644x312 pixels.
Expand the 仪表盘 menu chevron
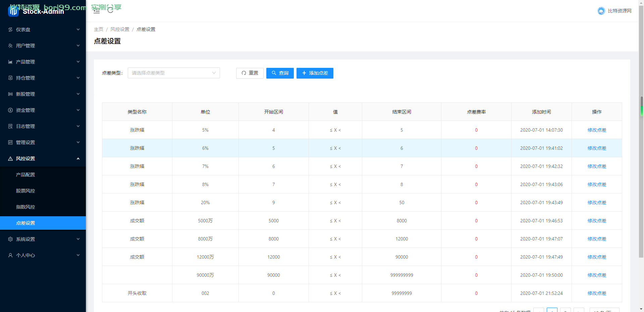coord(78,30)
